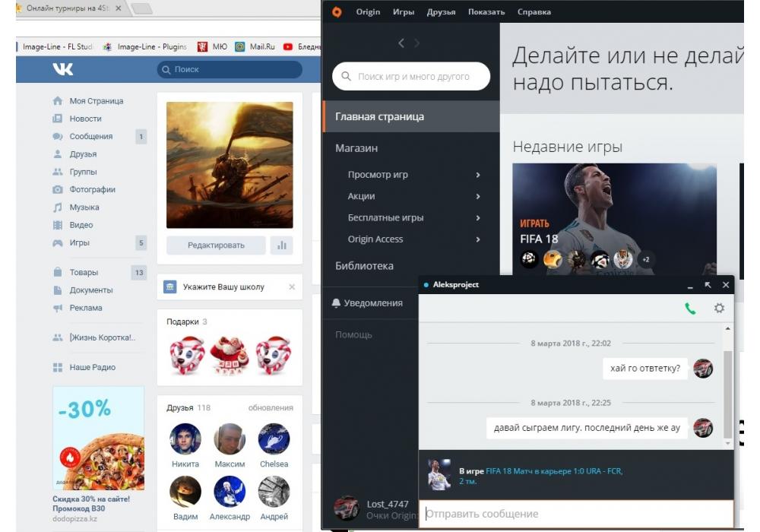Open Библиотека in the Origin sidebar
Screen dimensions: 760x532
pos(365,266)
